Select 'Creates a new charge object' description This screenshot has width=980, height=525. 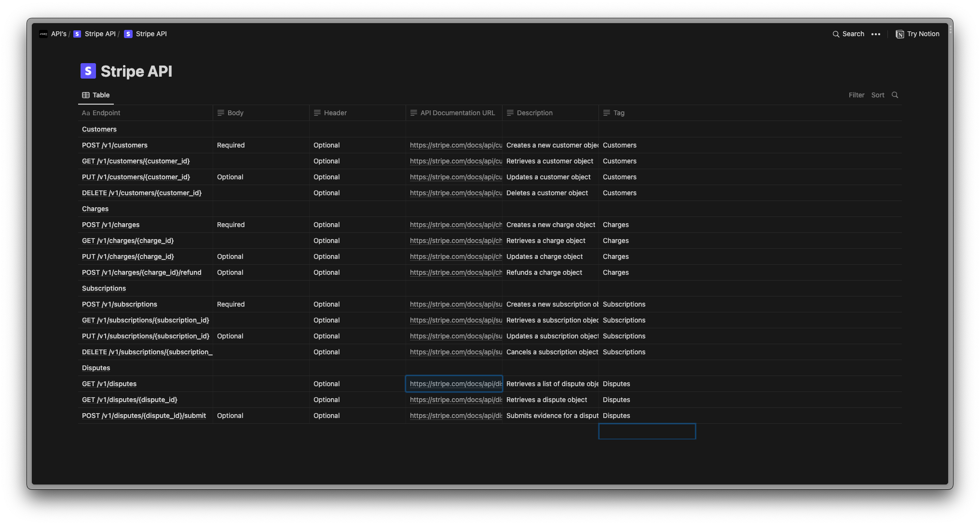551,225
